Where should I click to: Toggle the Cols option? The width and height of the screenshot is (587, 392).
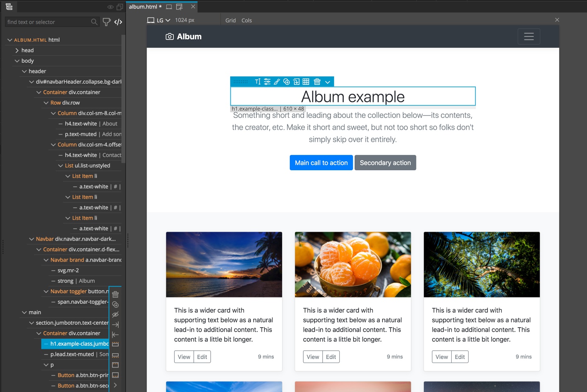click(247, 20)
